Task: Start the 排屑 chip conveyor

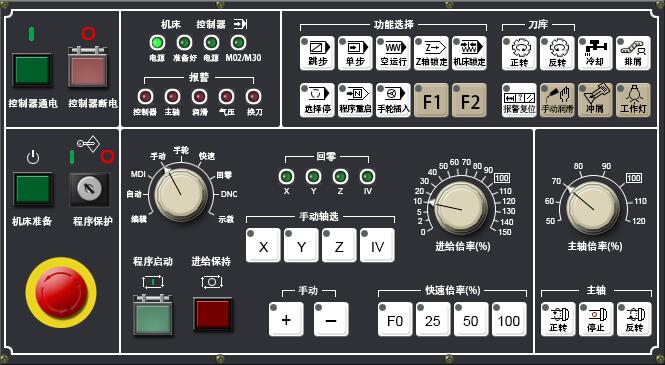Action: [x=633, y=53]
